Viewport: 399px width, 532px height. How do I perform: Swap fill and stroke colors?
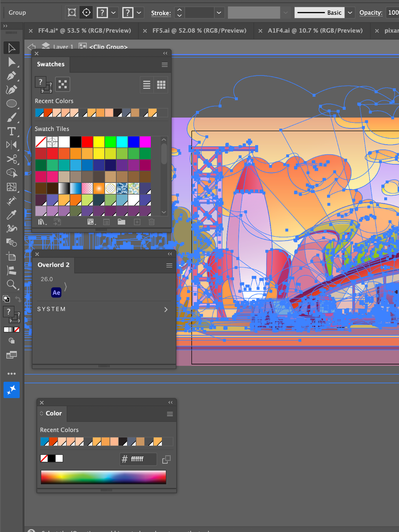[x=18, y=299]
